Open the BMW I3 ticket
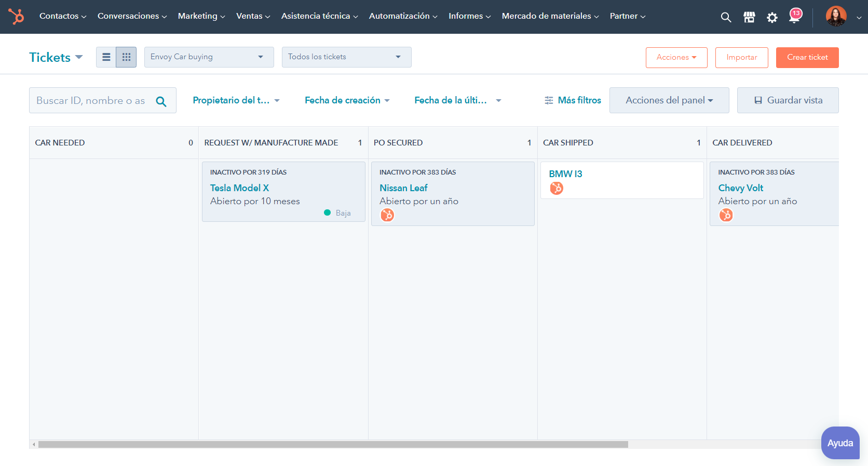 click(x=565, y=174)
